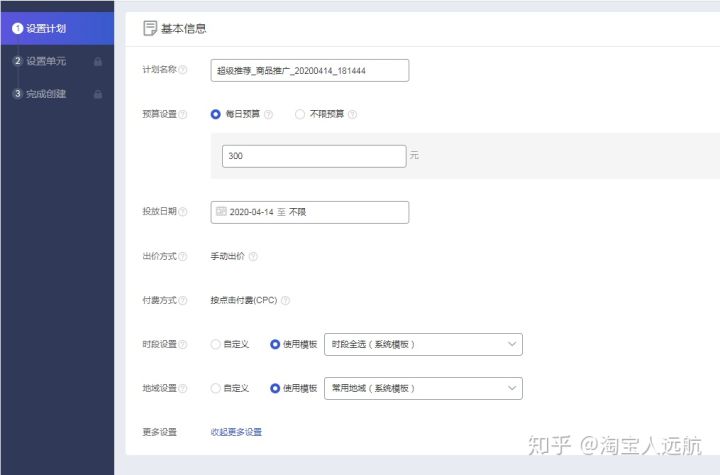Screen dimensions: 720x475
Task: Open the 常用地域（系统模板）dropdown
Action: [423, 389]
